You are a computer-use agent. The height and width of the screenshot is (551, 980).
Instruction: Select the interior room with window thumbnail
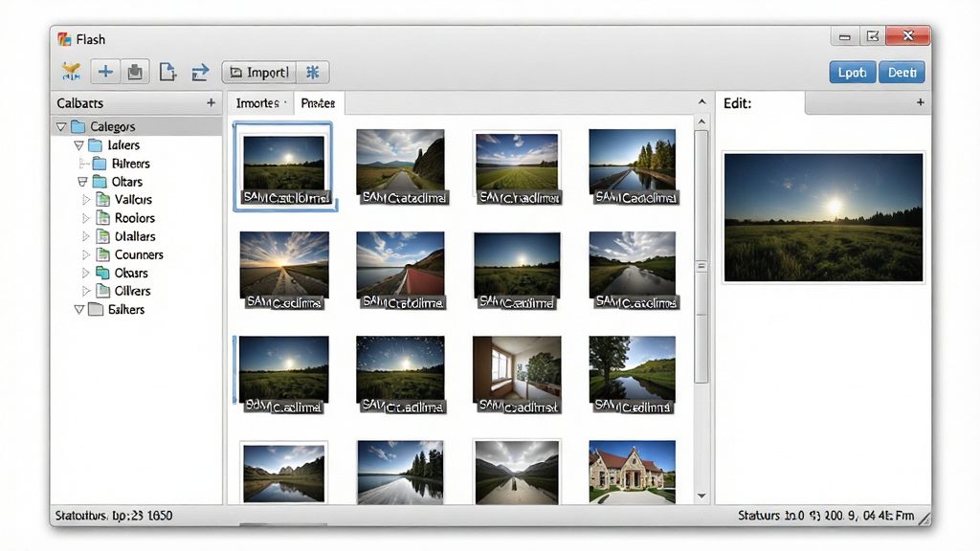(x=517, y=374)
